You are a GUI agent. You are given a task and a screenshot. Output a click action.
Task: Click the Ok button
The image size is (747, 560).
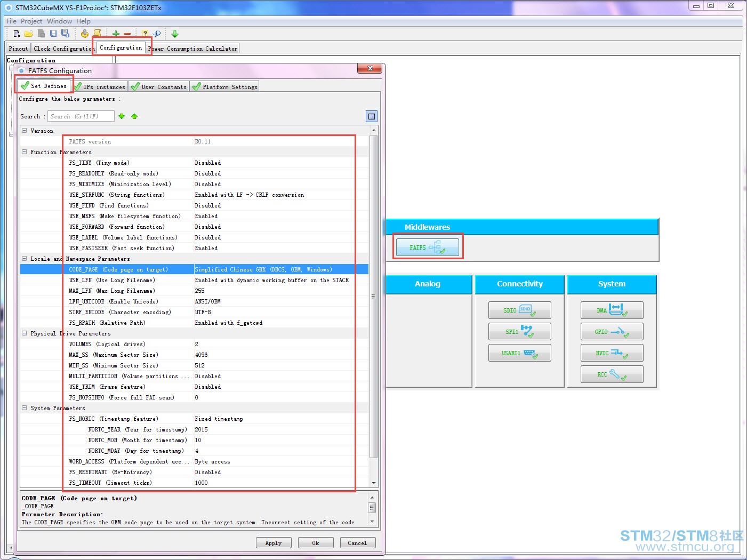316,543
